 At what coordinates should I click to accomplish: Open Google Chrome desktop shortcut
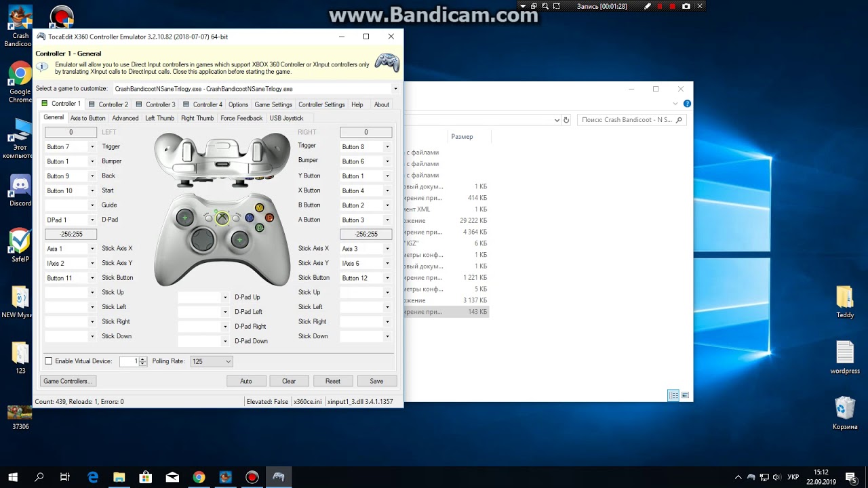click(20, 83)
